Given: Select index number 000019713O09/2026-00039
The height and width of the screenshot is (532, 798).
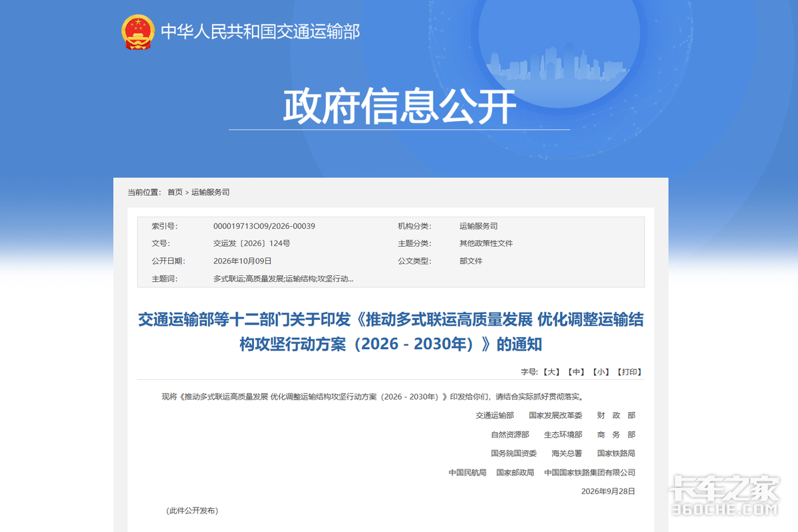Looking at the screenshot, I should tap(264, 226).
